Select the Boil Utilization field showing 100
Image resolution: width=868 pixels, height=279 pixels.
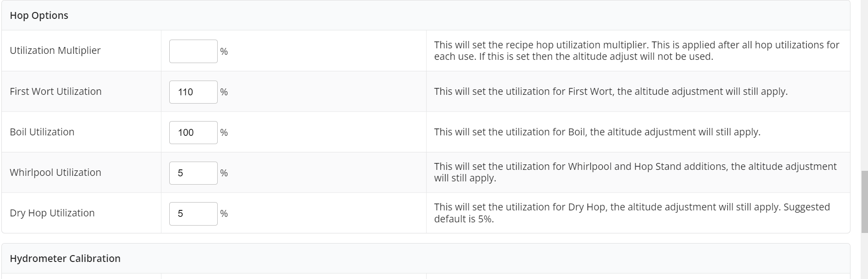point(193,133)
